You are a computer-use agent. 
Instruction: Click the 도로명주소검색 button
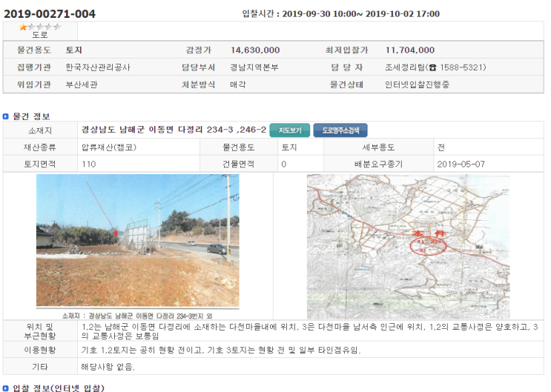(x=340, y=130)
